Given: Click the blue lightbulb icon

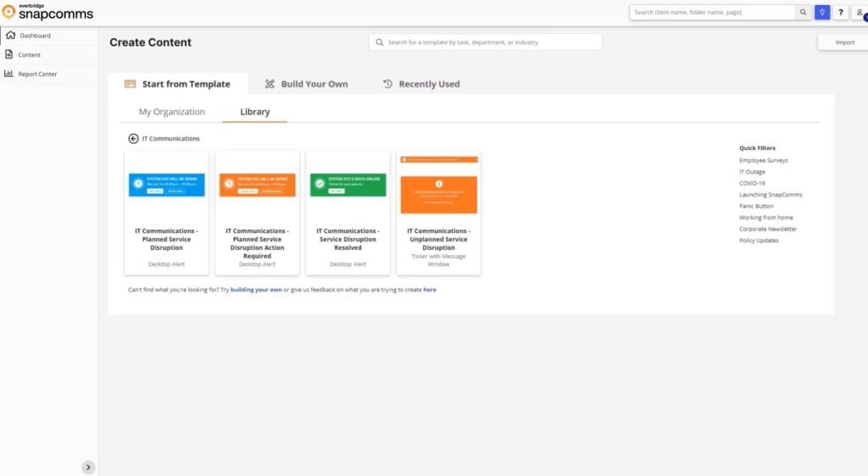Looking at the screenshot, I should click(x=821, y=13).
